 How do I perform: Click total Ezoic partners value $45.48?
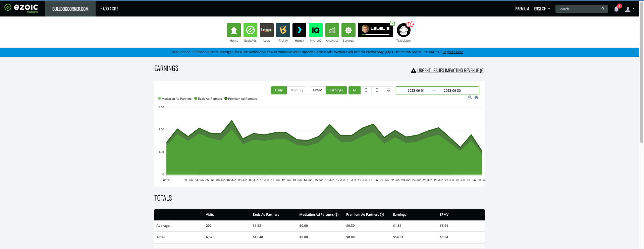[x=258, y=237]
